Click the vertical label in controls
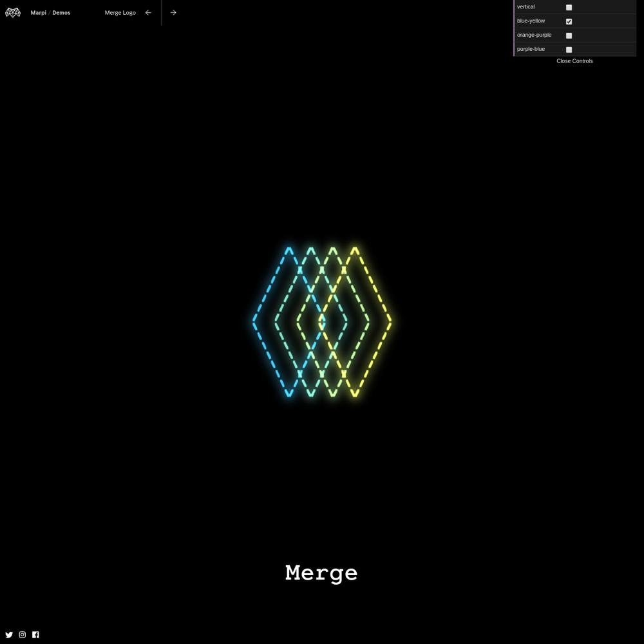644x644 pixels. (x=526, y=6)
